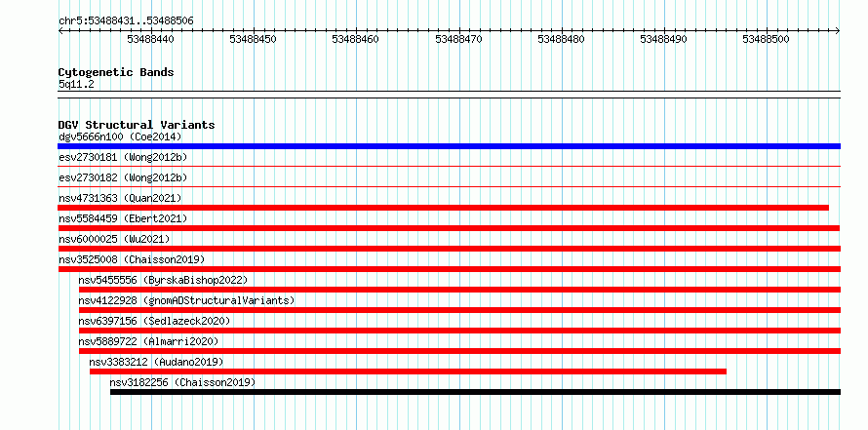The width and height of the screenshot is (868, 430).
Task: Click the red nsv6000025 variant bar
Action: (449, 249)
